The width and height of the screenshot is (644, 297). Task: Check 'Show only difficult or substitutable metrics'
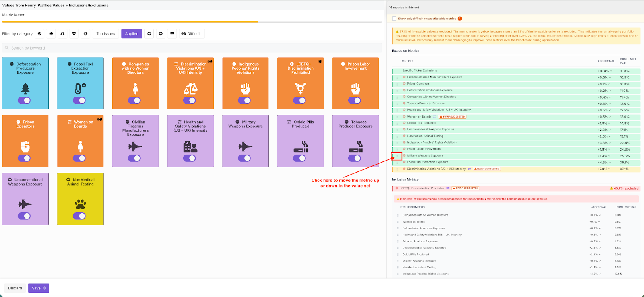394,19
